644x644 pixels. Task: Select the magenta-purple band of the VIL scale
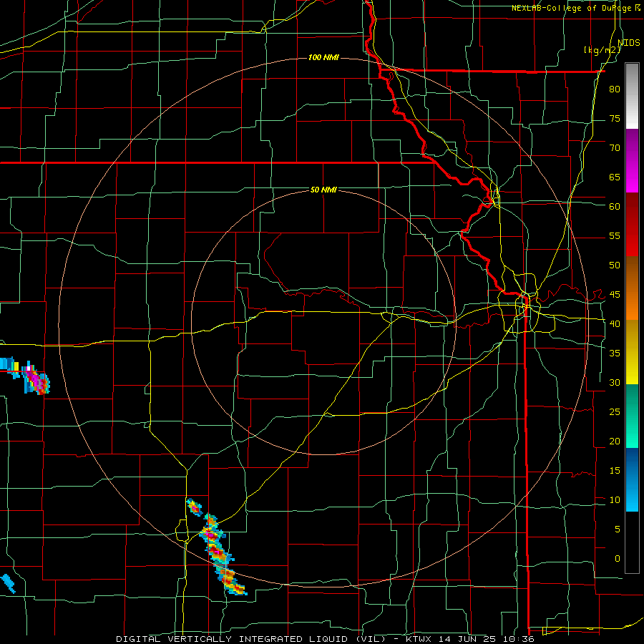632,161
